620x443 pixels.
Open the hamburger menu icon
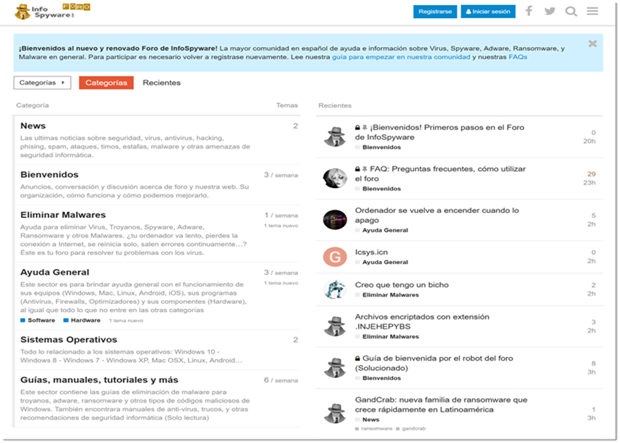click(x=592, y=11)
